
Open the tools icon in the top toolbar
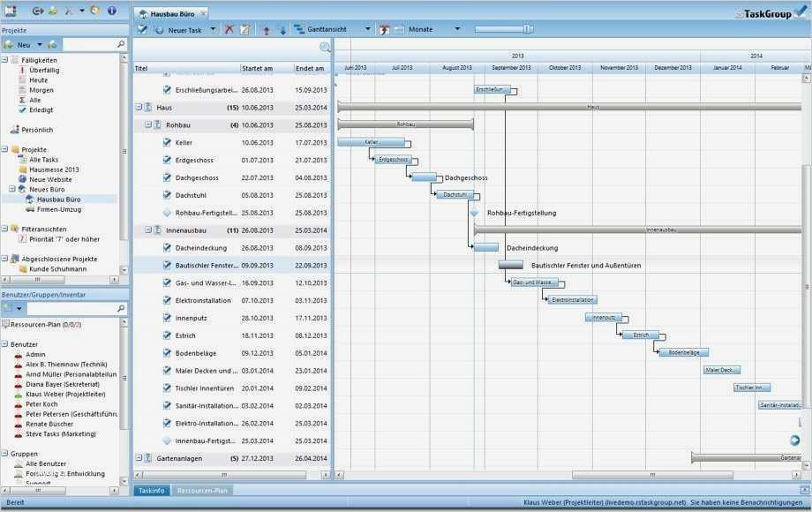tap(68, 11)
